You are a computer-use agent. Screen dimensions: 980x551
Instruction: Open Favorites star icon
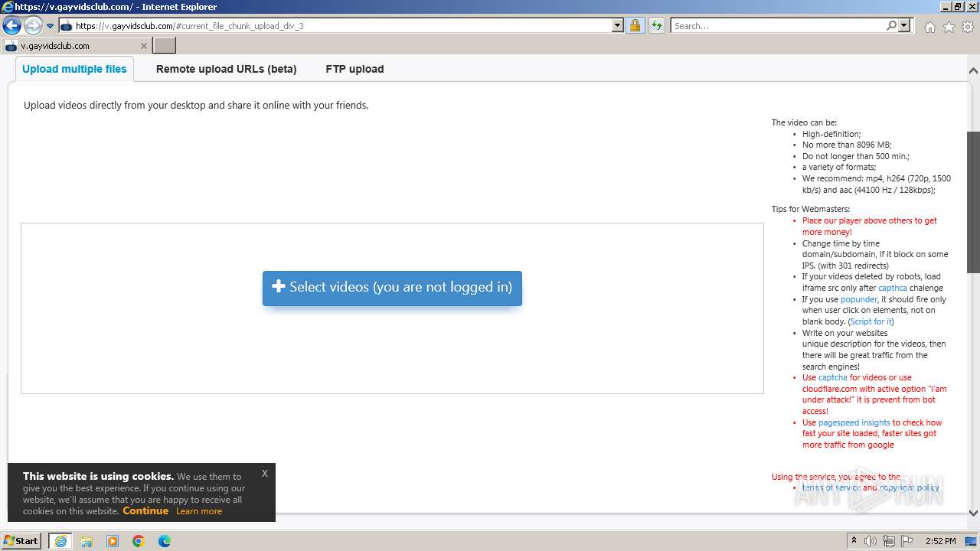pos(949,27)
